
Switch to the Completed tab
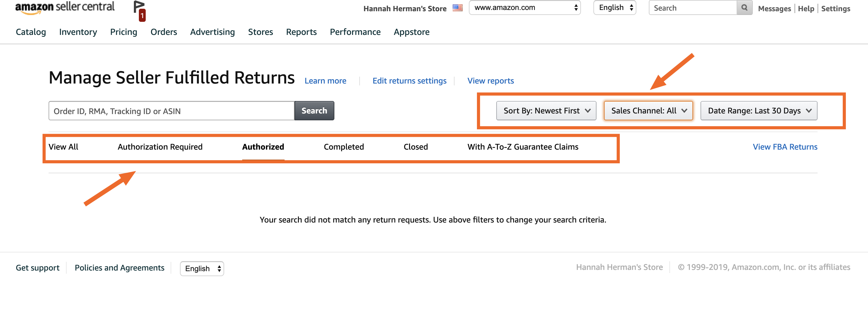344,147
